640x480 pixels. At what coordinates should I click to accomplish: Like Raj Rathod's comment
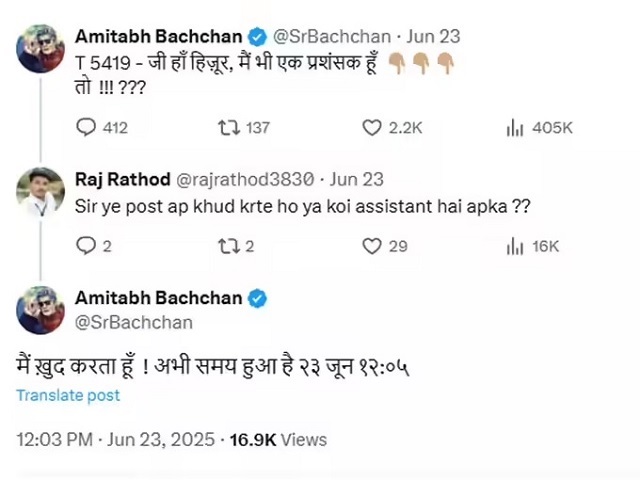pos(372,246)
